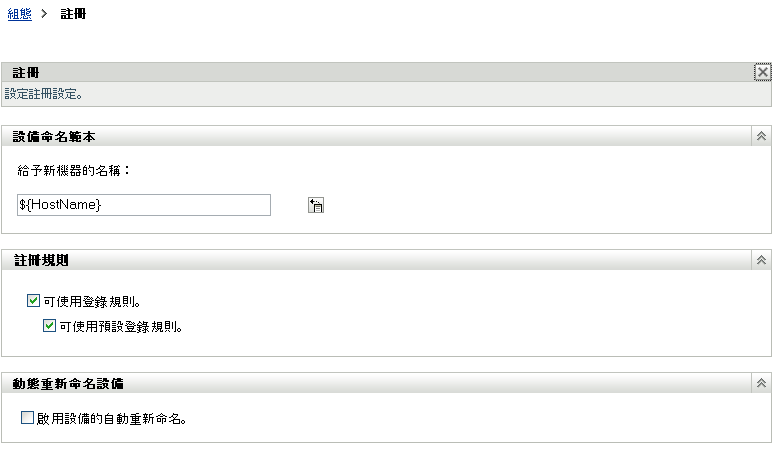Click the 可使用預設登錄規則 label text

[x=121, y=327]
